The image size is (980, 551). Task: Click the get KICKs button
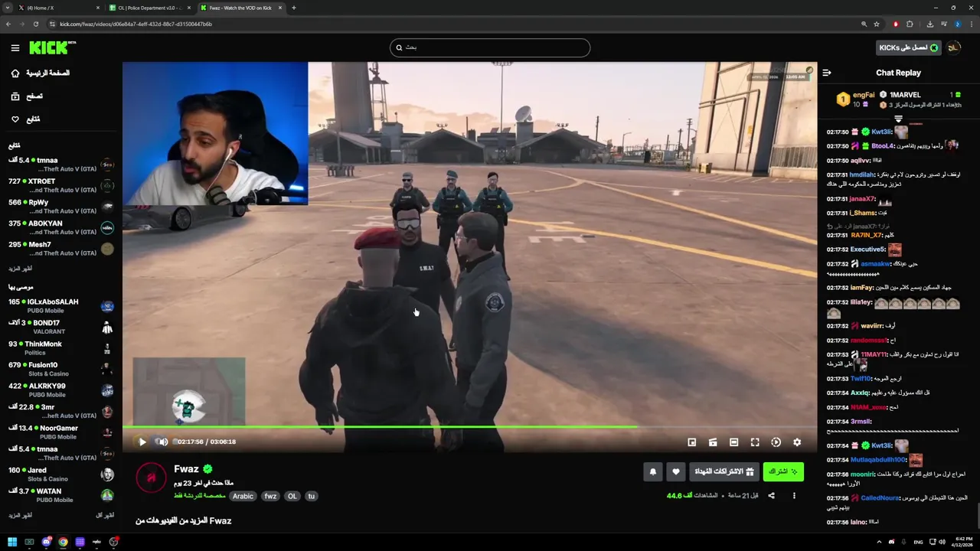tap(909, 47)
